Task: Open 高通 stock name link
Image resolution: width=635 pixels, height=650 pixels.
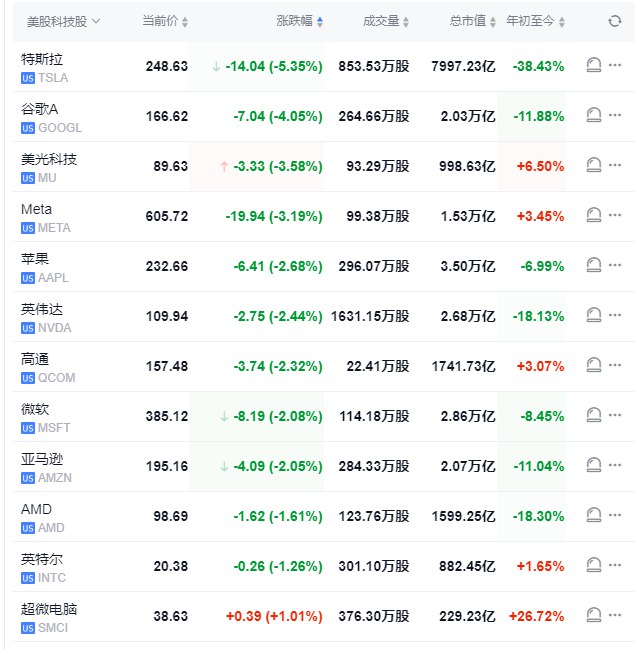Action: (35, 359)
